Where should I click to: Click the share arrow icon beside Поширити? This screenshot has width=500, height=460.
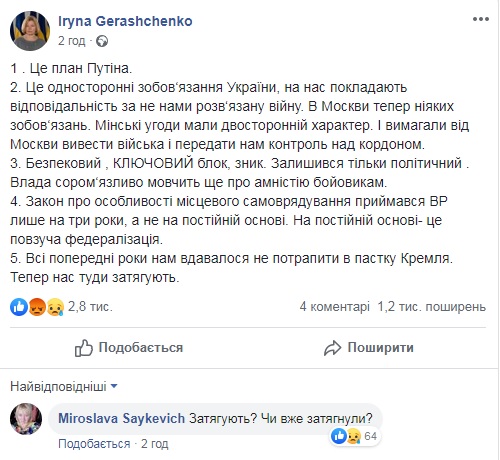[332, 348]
